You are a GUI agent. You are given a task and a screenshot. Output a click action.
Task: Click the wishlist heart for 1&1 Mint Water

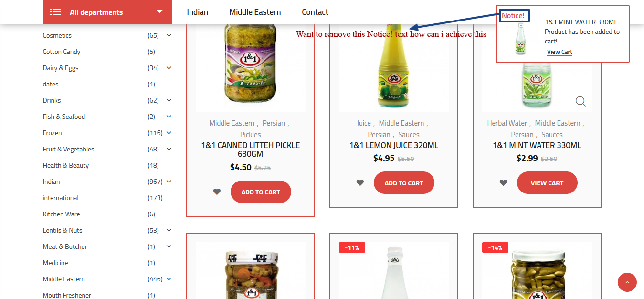coord(503,183)
